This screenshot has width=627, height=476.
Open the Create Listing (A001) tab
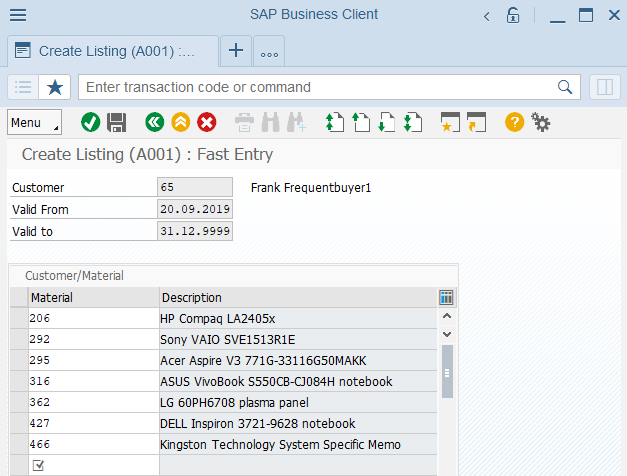pos(113,51)
